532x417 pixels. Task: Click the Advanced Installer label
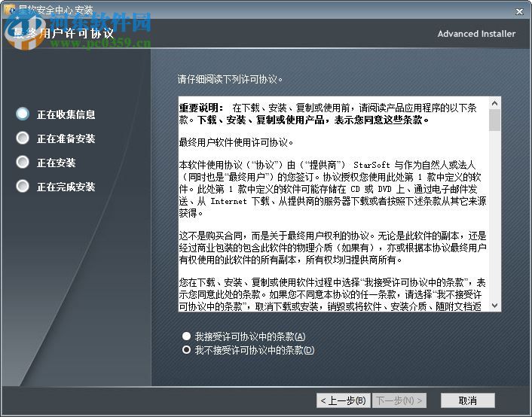pyautogui.click(x=476, y=34)
